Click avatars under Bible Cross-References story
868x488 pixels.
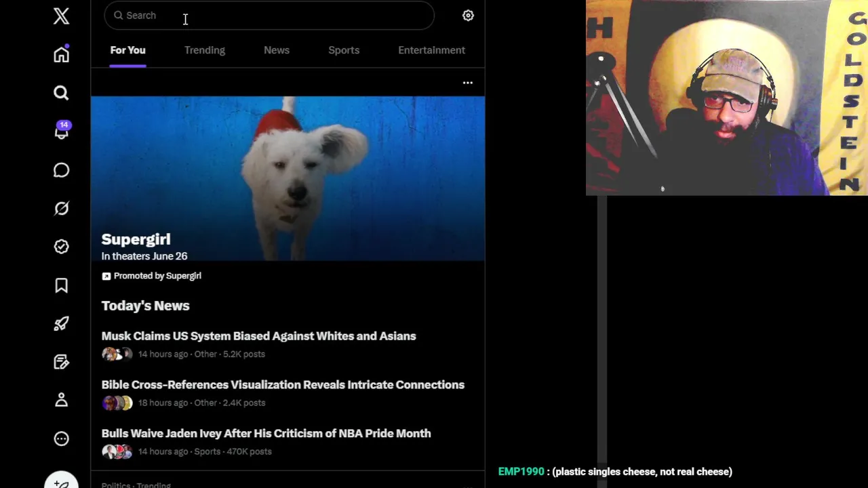(x=117, y=403)
